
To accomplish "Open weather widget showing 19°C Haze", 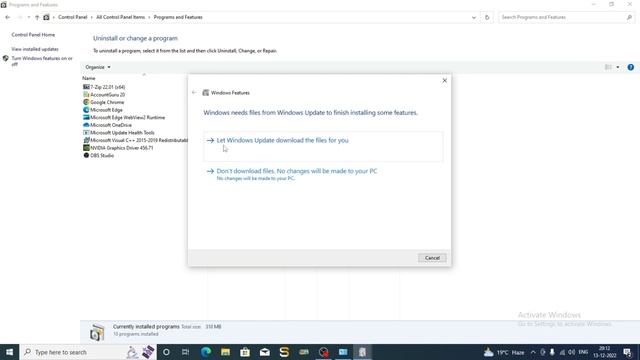I will [504, 352].
